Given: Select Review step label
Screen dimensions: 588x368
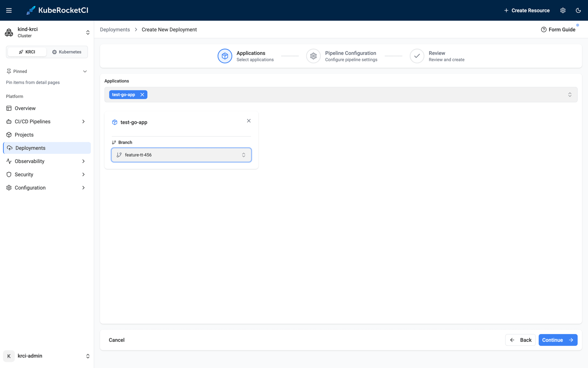Looking at the screenshot, I should pyautogui.click(x=437, y=53).
